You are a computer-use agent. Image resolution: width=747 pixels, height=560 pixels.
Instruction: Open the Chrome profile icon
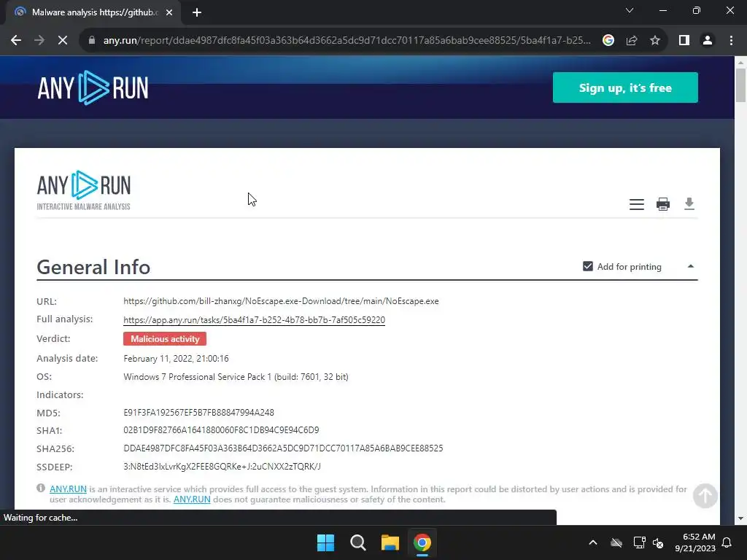click(x=708, y=41)
